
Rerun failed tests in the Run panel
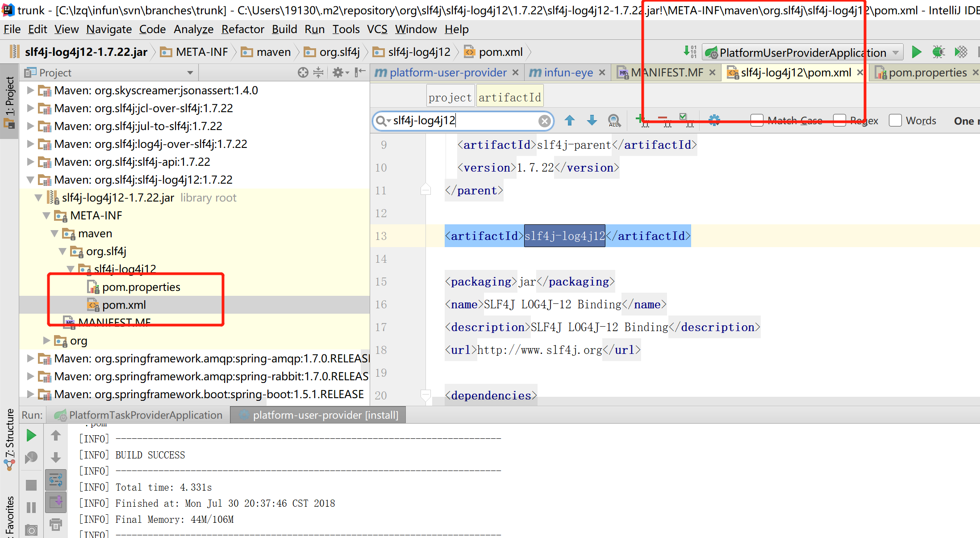[31, 458]
